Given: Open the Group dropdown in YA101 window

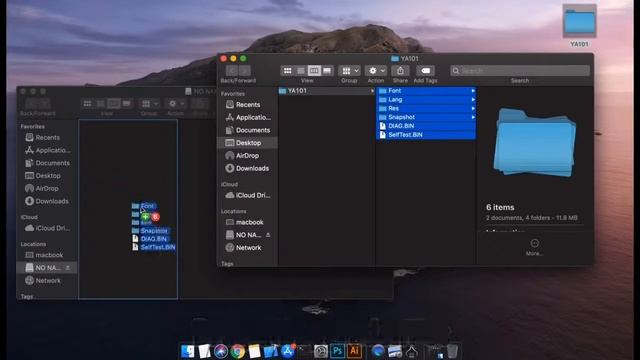Looking at the screenshot, I should click(349, 71).
